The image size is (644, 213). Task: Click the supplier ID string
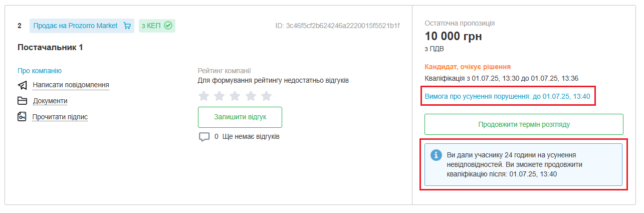(337, 26)
